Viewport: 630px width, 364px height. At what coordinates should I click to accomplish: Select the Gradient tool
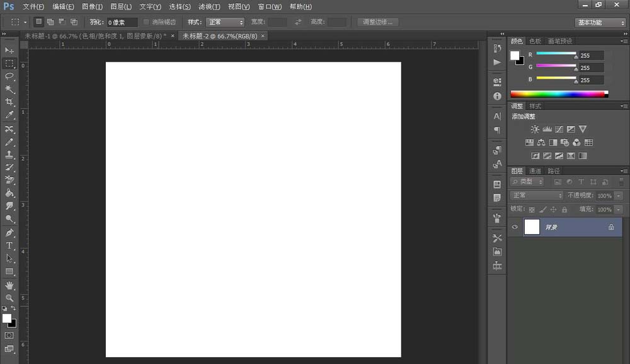tap(9, 193)
